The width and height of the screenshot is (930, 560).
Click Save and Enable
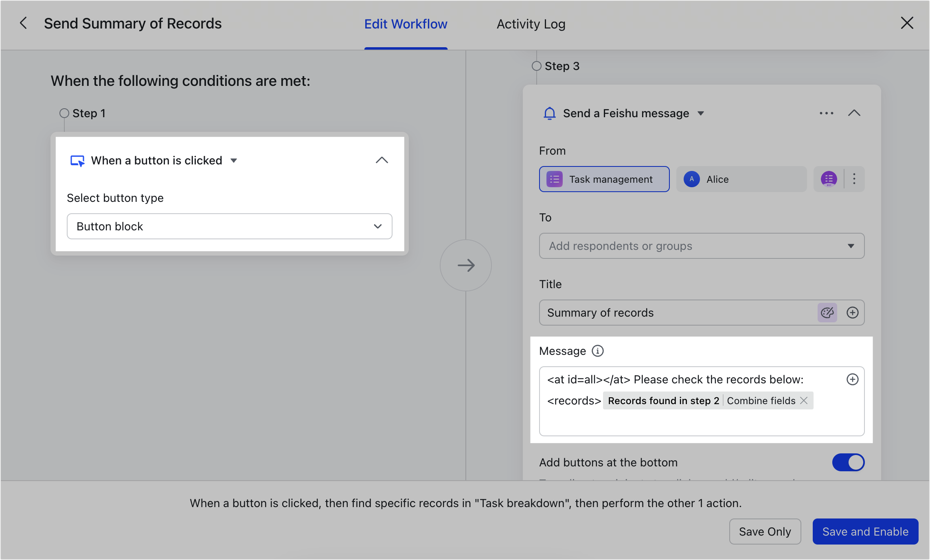865,532
